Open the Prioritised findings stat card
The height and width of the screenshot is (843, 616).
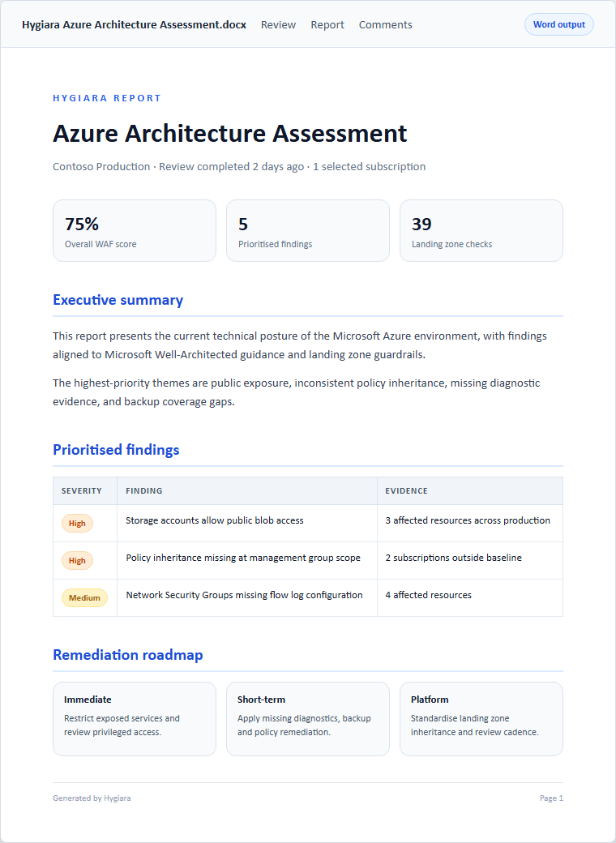tap(308, 231)
